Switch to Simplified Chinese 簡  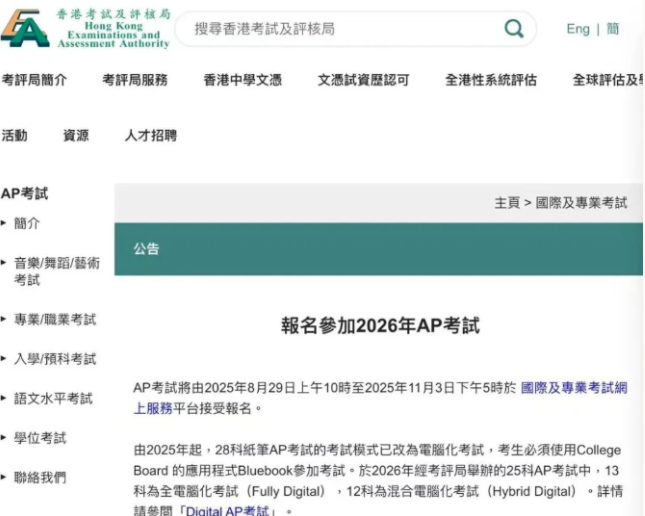coord(612,29)
